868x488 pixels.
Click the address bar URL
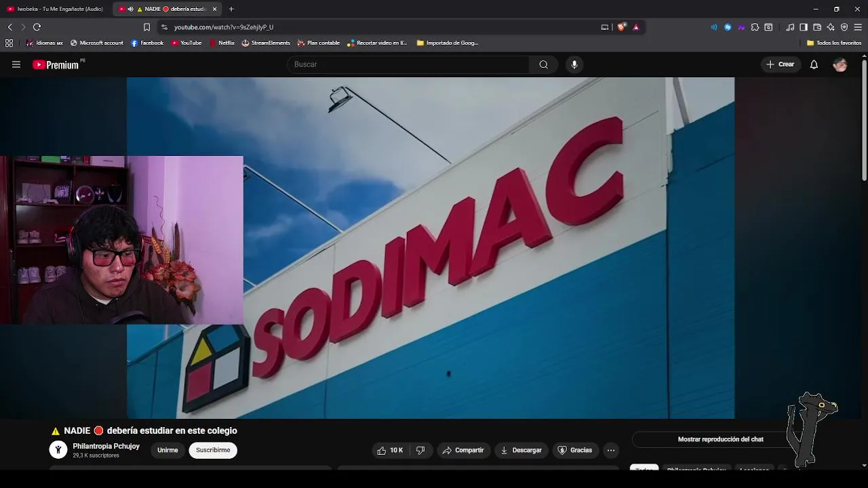pyautogui.click(x=224, y=27)
